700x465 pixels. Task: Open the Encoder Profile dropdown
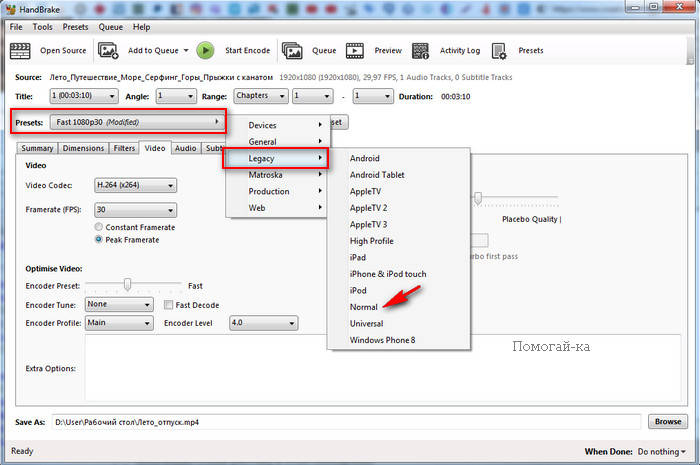(119, 323)
